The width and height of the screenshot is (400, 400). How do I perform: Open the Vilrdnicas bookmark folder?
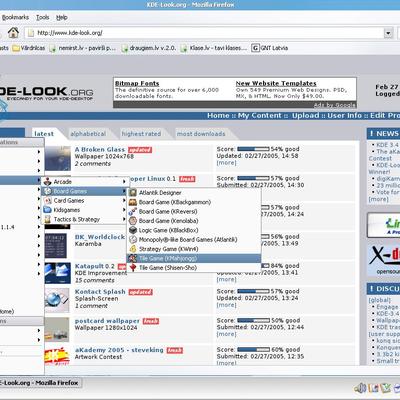[x=29, y=48]
